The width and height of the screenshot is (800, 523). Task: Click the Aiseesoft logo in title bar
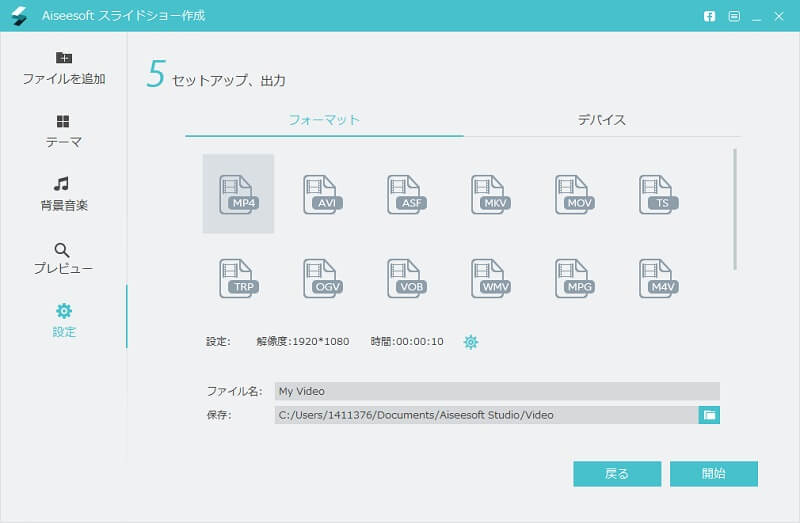(x=19, y=16)
